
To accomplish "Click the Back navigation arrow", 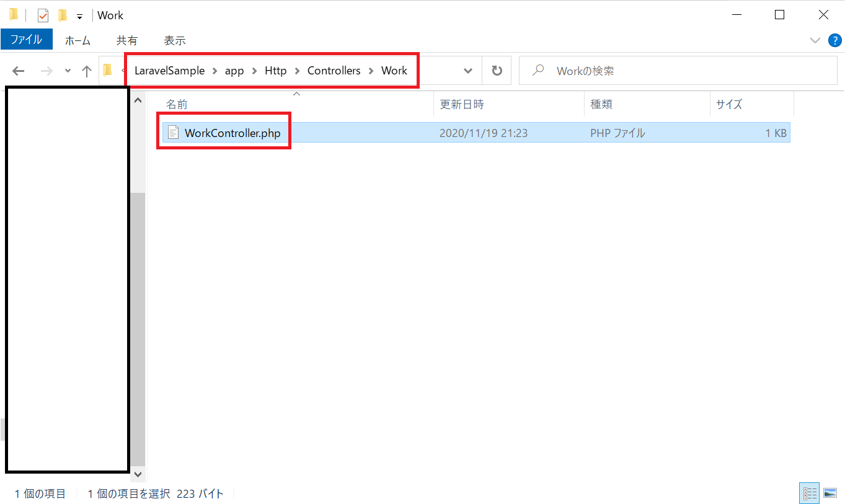I will pos(19,71).
